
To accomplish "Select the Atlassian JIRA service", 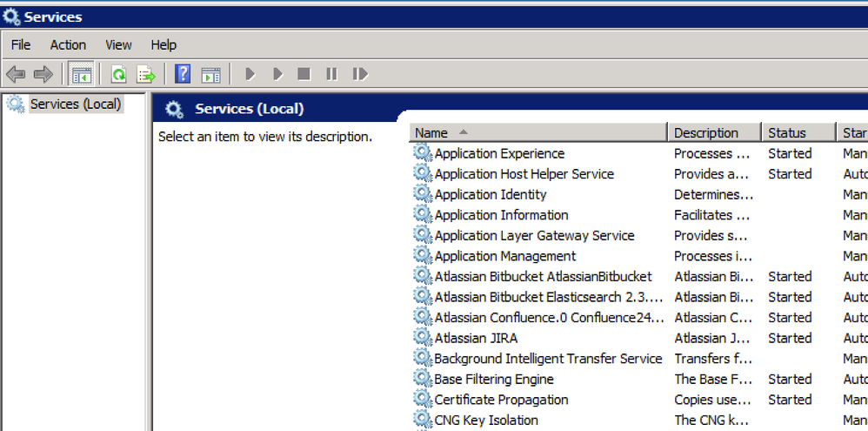I will [x=476, y=338].
